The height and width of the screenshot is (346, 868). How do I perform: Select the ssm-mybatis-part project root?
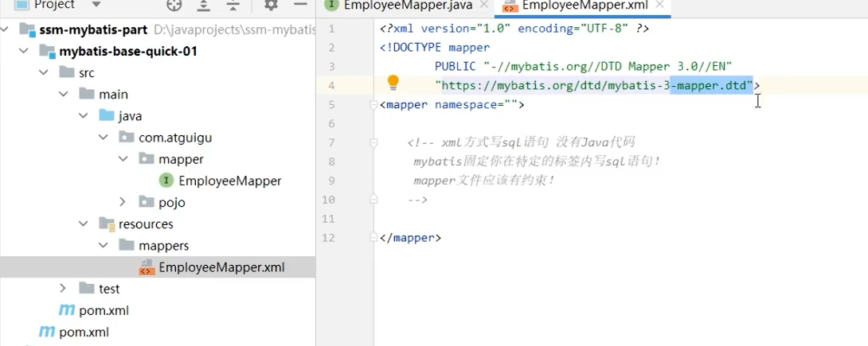93,30
